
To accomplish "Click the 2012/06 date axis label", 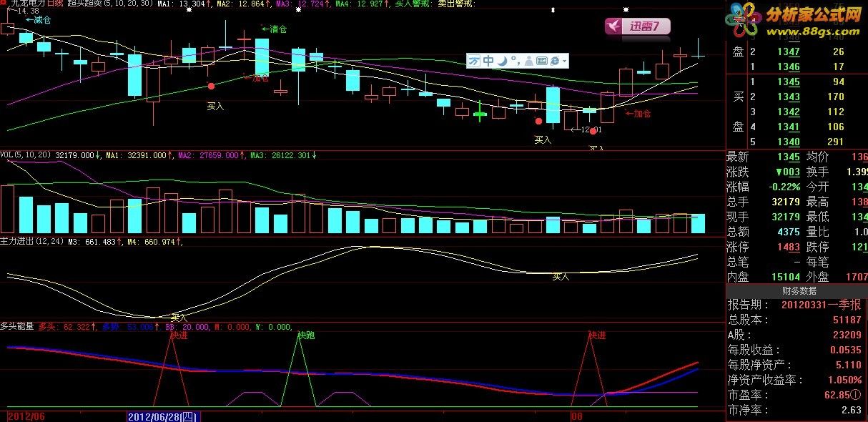I will tap(27, 416).
